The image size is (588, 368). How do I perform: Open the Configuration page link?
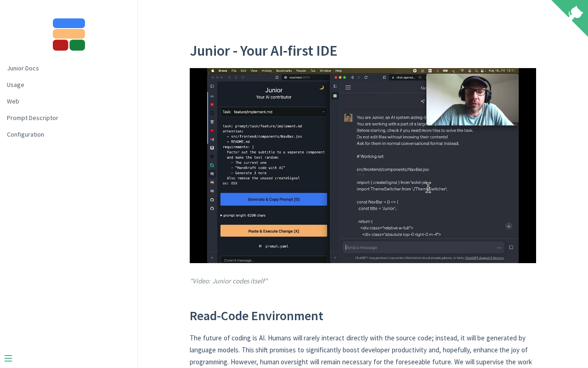pos(26,134)
